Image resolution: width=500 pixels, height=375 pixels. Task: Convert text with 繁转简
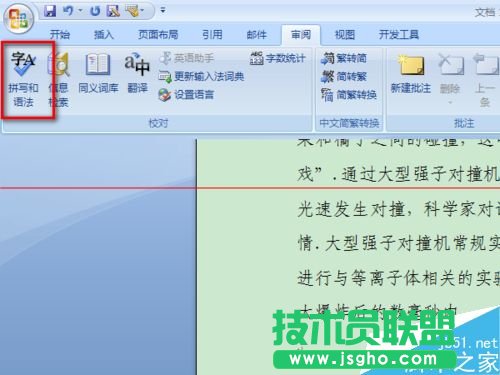[x=344, y=58]
